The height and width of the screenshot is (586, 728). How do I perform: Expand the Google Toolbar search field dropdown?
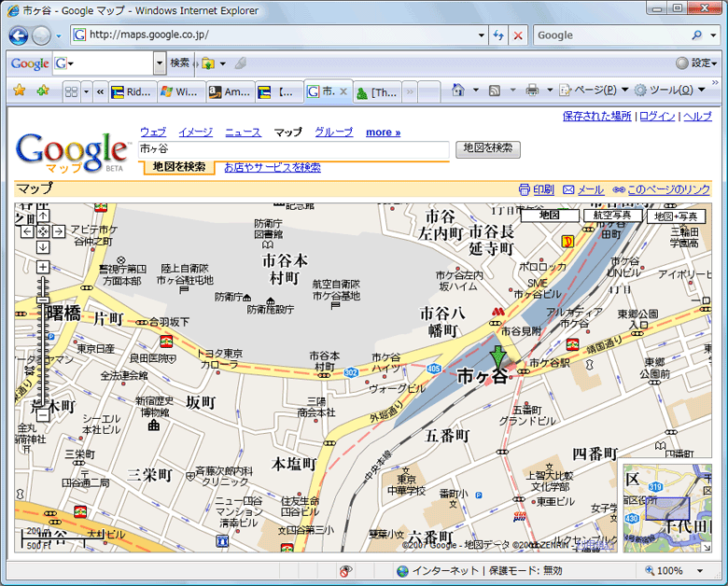160,63
